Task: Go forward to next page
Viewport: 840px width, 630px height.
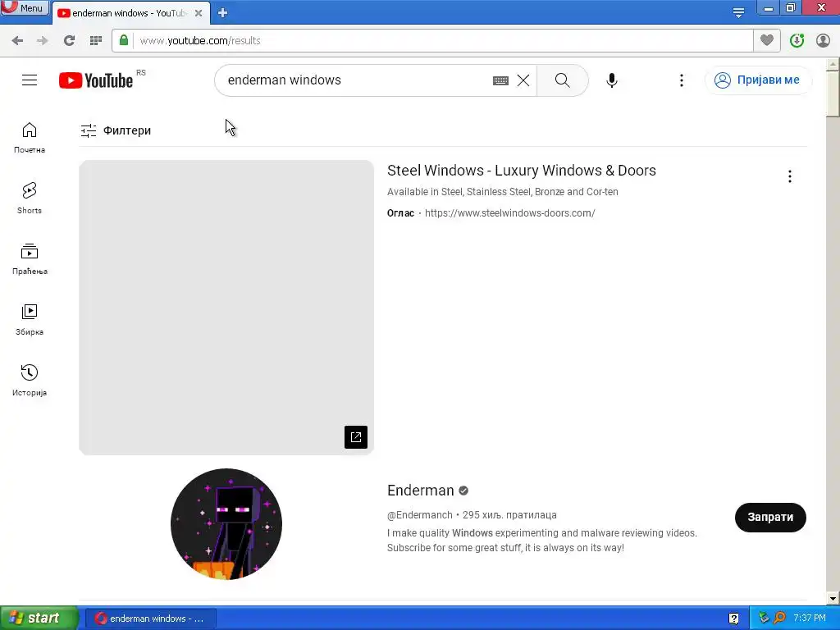Action: pos(43,41)
